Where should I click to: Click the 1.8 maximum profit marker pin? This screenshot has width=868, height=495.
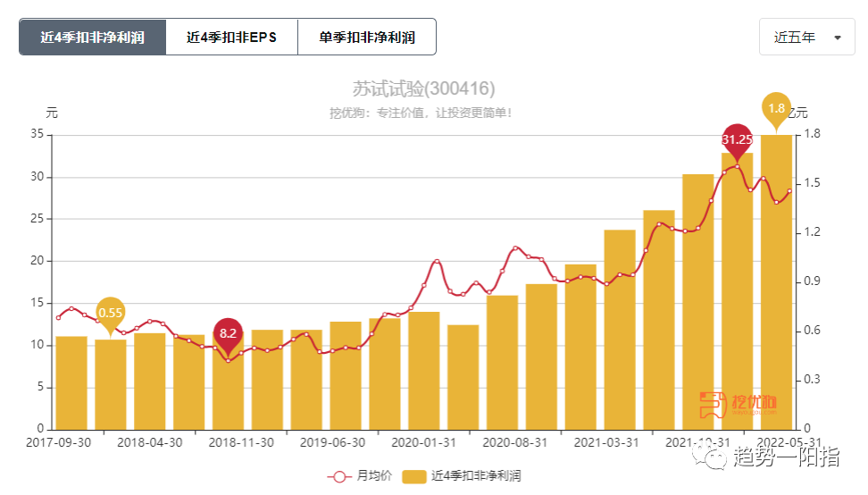776,111
